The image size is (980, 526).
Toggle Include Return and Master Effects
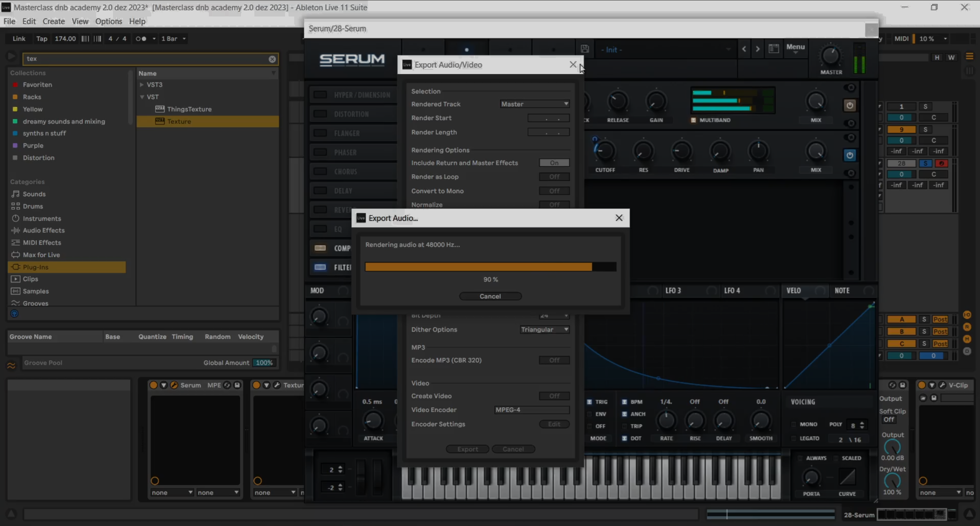[554, 163]
